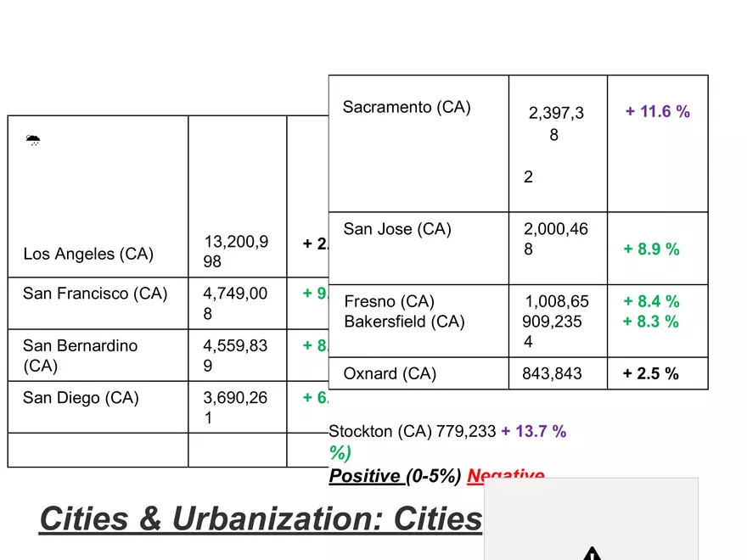Click the Bakersfield (CA) text
Image resolution: width=747 pixels, height=560 pixels.
(404, 322)
